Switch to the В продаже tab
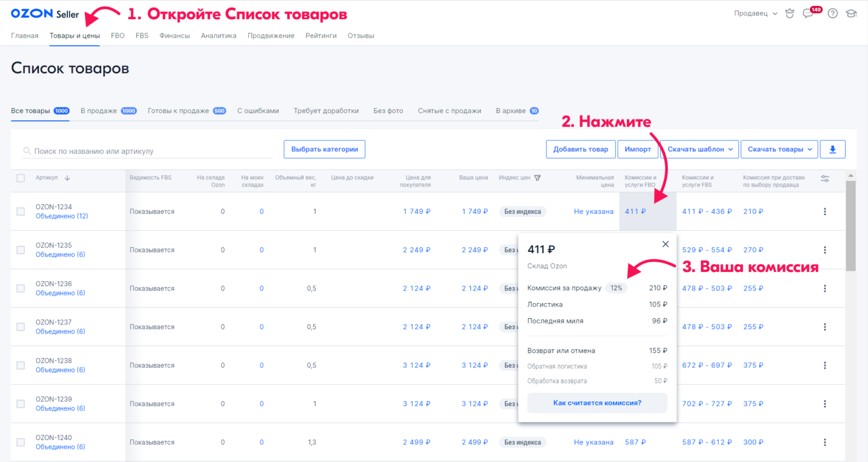The height and width of the screenshot is (462, 868). point(108,111)
